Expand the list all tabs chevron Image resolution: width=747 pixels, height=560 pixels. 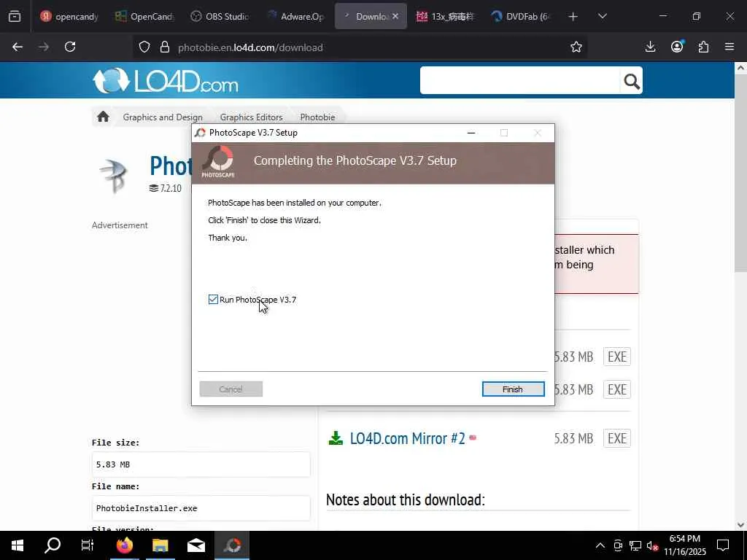coord(602,17)
